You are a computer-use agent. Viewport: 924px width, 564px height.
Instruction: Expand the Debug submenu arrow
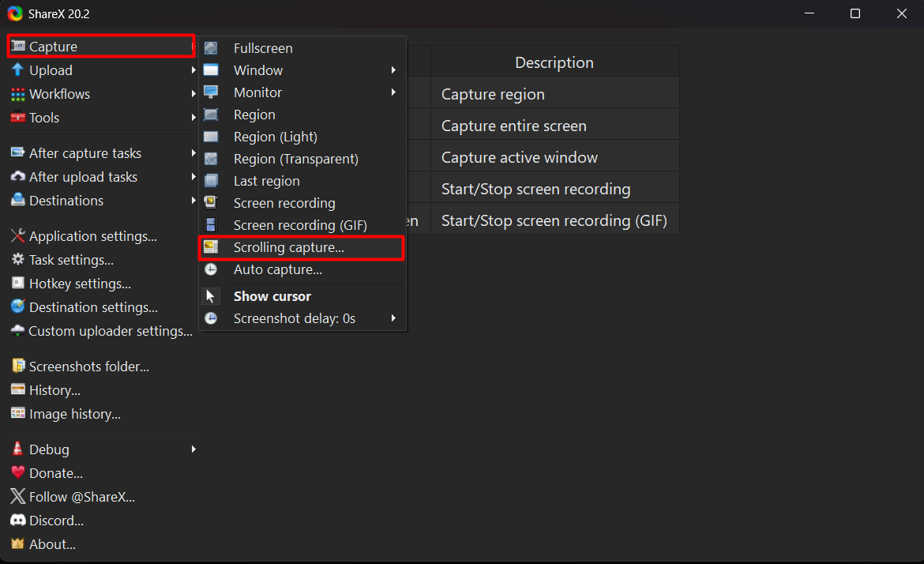(193, 449)
